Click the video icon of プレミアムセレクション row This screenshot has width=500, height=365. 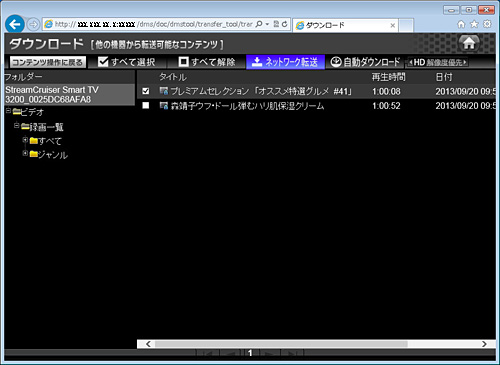[163, 91]
